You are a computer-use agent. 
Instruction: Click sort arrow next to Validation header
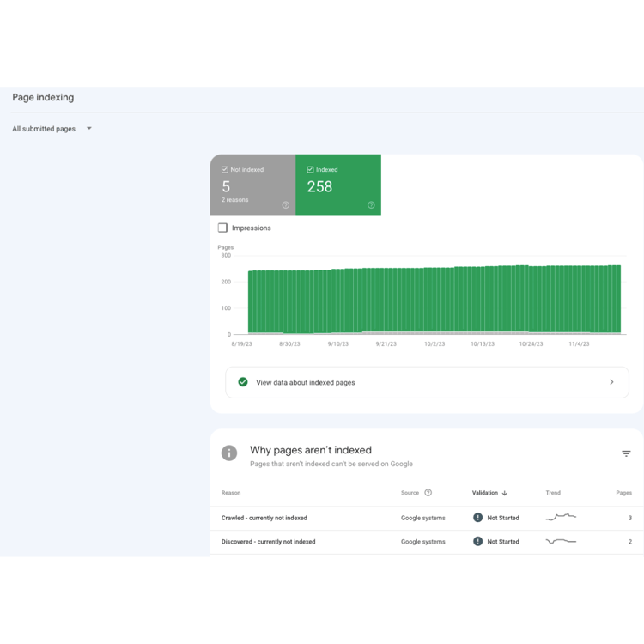click(x=505, y=494)
